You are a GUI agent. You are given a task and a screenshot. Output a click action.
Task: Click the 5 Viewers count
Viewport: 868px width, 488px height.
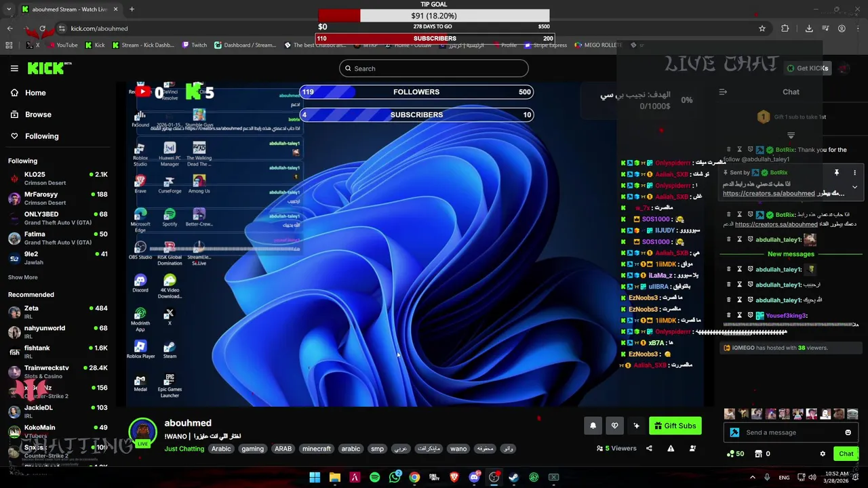[x=616, y=448]
